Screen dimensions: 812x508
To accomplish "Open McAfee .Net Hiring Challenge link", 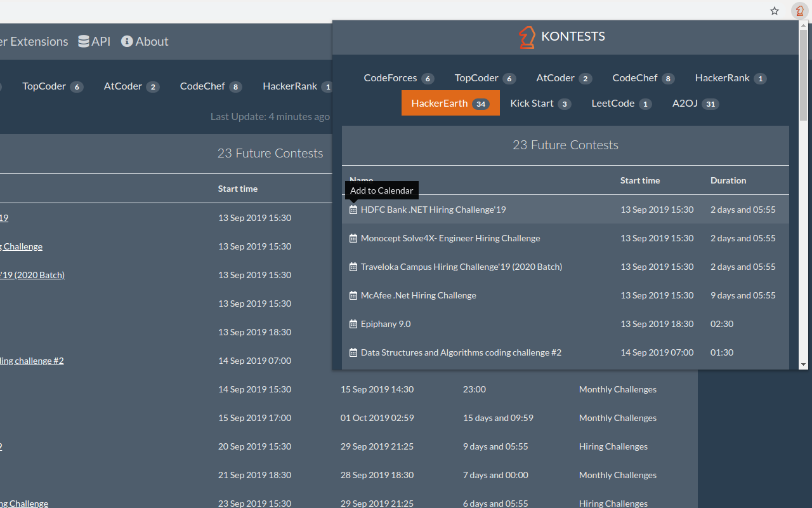I will tap(418, 295).
